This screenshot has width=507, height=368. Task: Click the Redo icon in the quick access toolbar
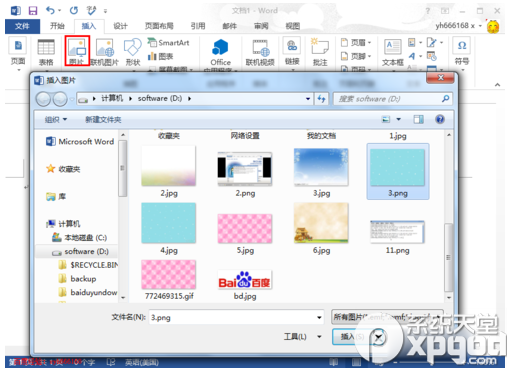point(74,11)
